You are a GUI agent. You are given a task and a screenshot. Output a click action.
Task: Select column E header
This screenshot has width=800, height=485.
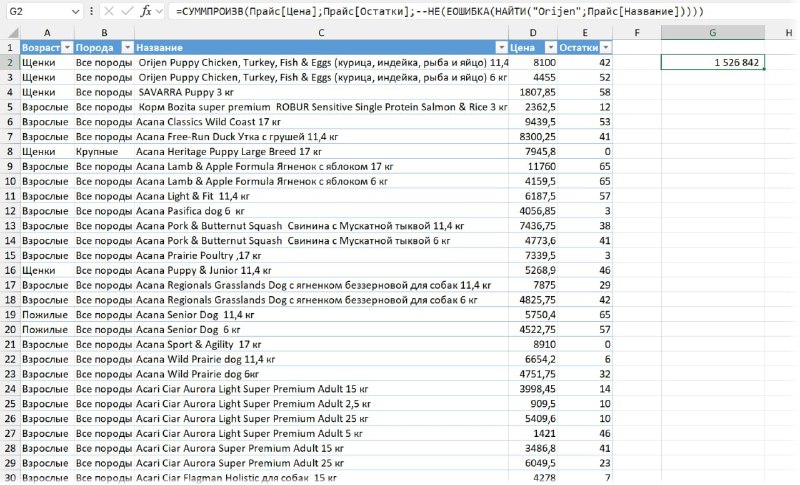tap(585, 33)
